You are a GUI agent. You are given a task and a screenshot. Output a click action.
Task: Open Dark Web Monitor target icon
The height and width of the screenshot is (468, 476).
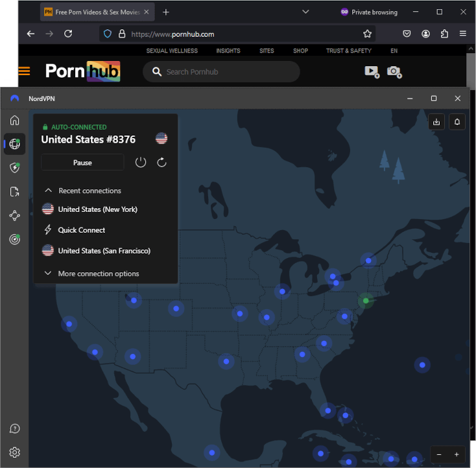point(14,239)
